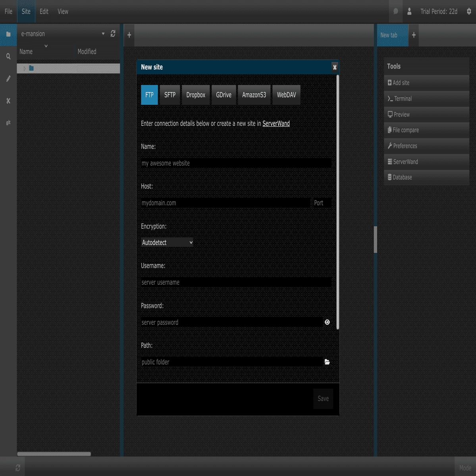The width and height of the screenshot is (476, 476).
Task: Open the search panel in left sidebar
Action: [x=8, y=56]
